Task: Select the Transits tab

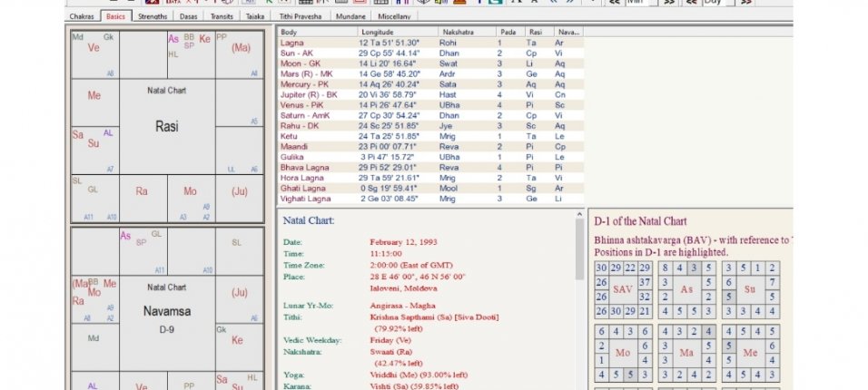Action: coord(222,16)
